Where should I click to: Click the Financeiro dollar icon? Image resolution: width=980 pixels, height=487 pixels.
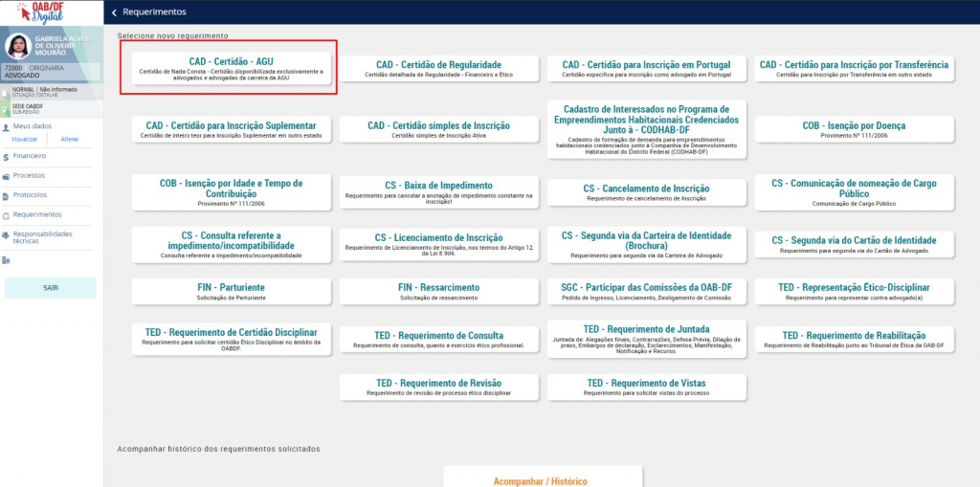click(7, 156)
